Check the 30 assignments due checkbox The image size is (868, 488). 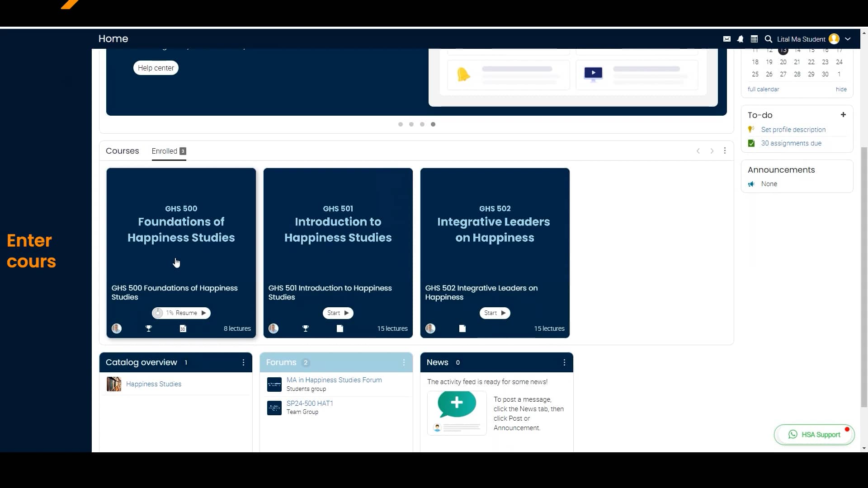751,143
